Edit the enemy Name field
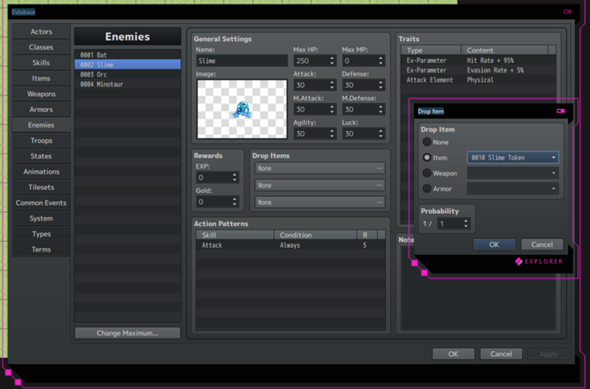The height and width of the screenshot is (389, 590). tap(242, 61)
